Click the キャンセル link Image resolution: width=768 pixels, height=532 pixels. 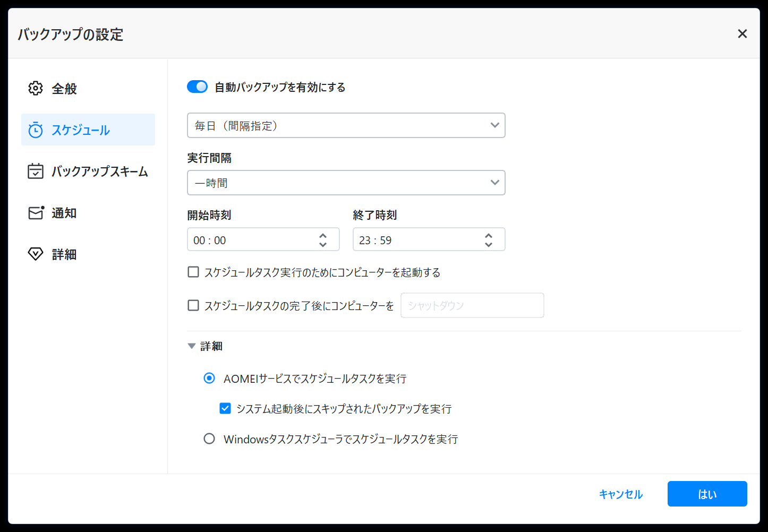620,494
